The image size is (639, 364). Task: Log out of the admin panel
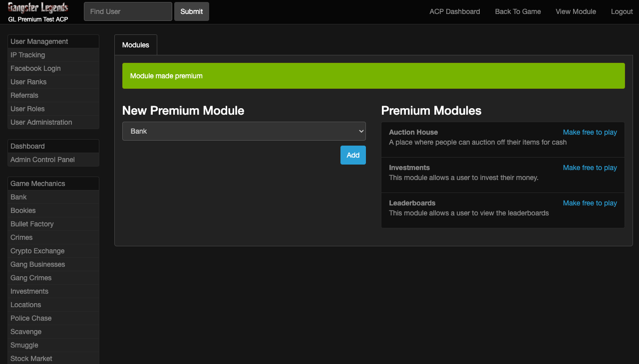622,11
